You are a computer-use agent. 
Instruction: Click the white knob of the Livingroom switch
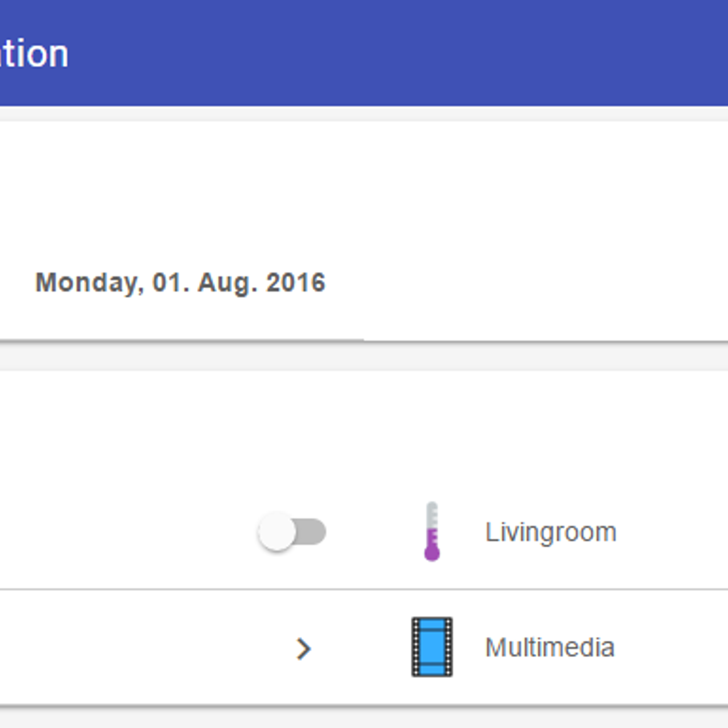[x=277, y=532]
